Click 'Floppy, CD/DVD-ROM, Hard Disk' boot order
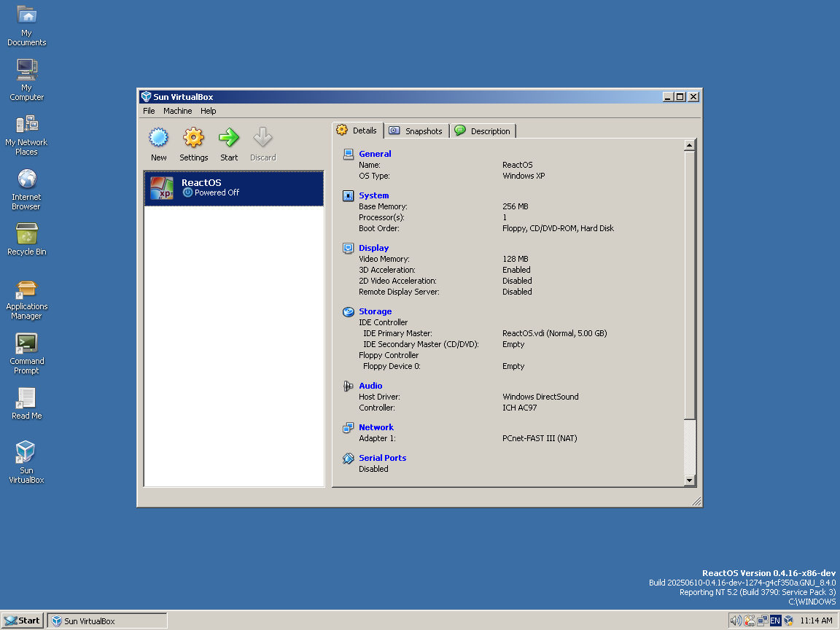 pyautogui.click(x=558, y=228)
